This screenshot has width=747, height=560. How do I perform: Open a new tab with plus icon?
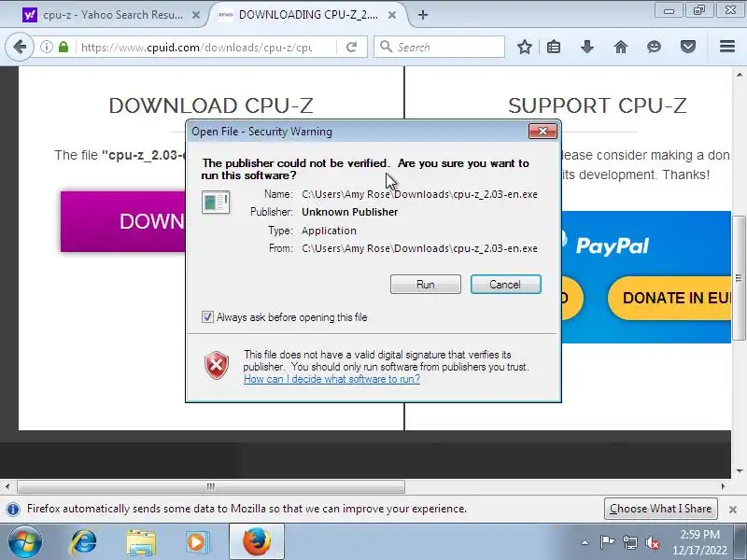pos(423,15)
